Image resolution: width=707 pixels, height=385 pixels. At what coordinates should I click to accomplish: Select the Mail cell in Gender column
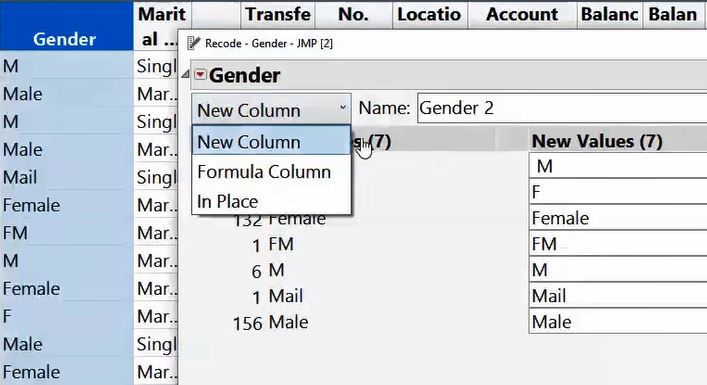coord(66,177)
